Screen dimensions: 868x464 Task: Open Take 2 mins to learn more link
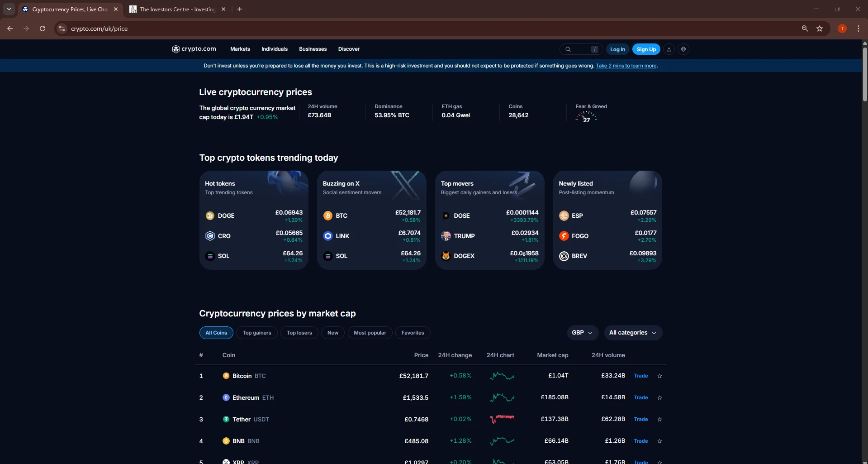626,66
